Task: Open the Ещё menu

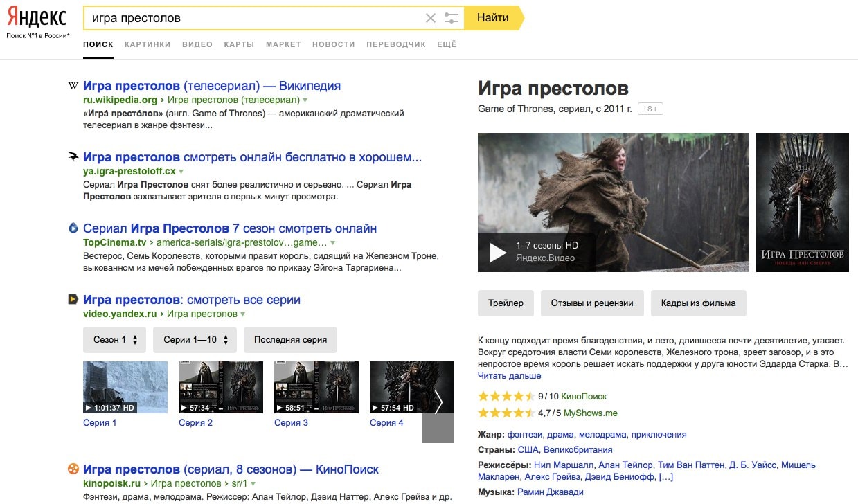Action: [x=447, y=44]
